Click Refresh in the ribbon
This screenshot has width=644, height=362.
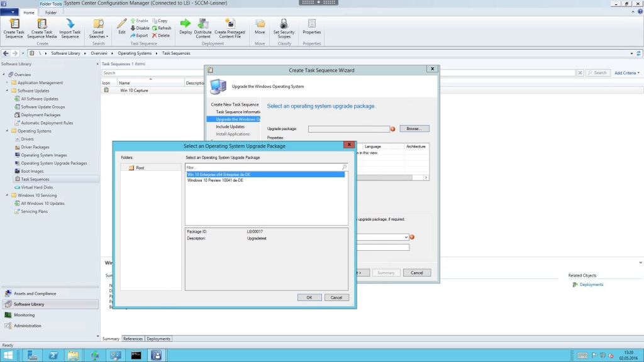[x=162, y=28]
